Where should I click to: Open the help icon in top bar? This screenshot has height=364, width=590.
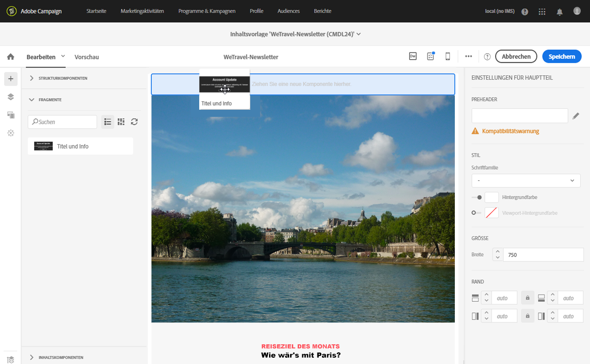(525, 12)
